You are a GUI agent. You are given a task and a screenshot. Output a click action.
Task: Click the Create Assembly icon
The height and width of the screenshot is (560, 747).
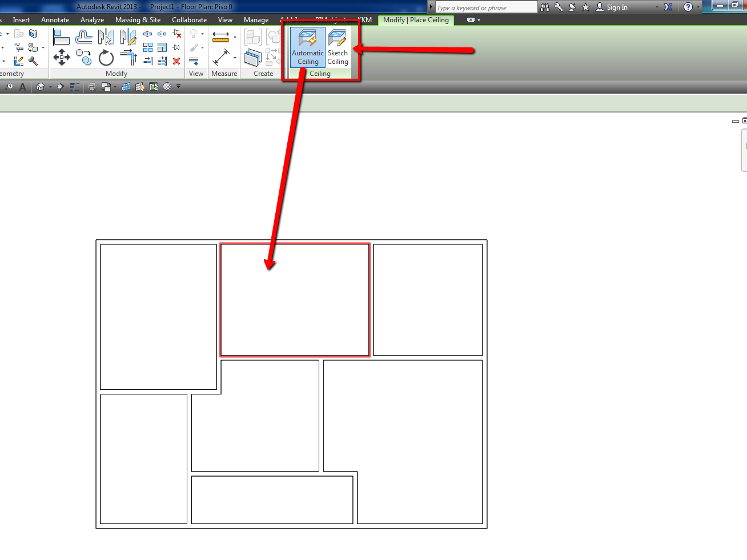[x=252, y=37]
